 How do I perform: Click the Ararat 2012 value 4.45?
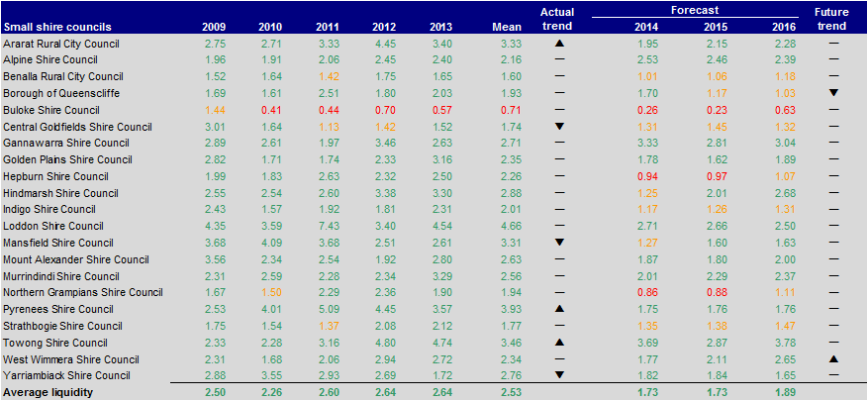(384, 44)
